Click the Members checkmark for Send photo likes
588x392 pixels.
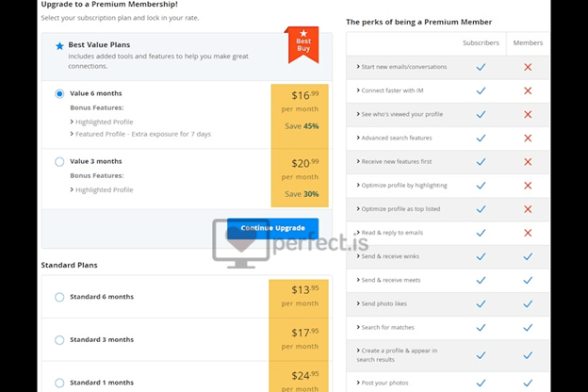(528, 303)
